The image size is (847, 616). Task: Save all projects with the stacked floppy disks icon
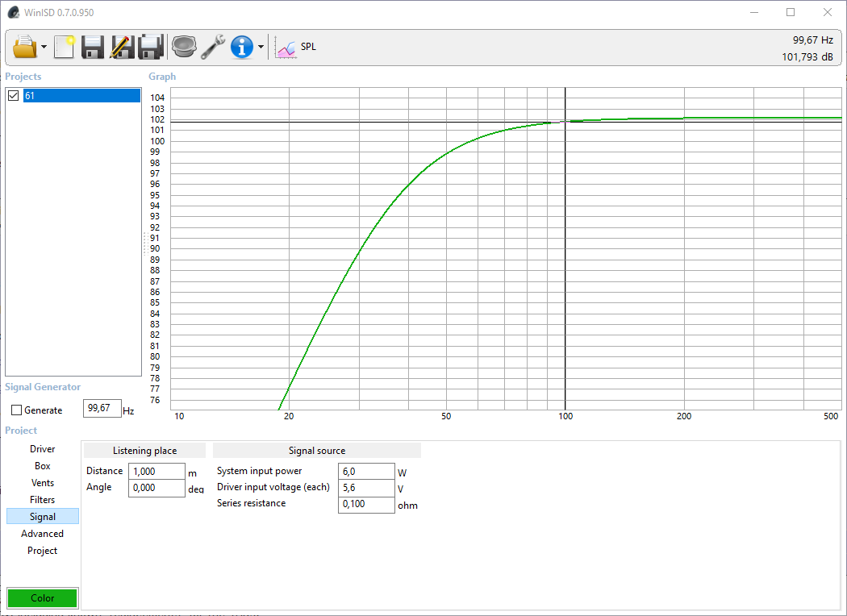151,47
